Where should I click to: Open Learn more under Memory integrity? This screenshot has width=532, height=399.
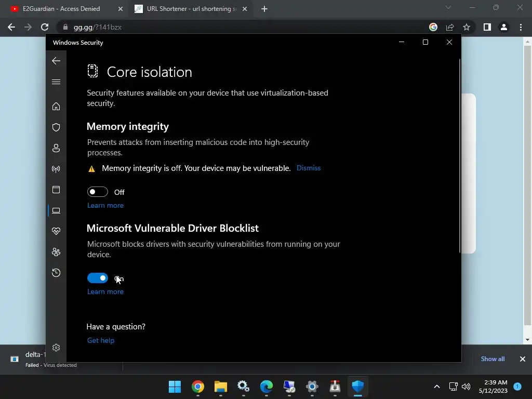105,205
